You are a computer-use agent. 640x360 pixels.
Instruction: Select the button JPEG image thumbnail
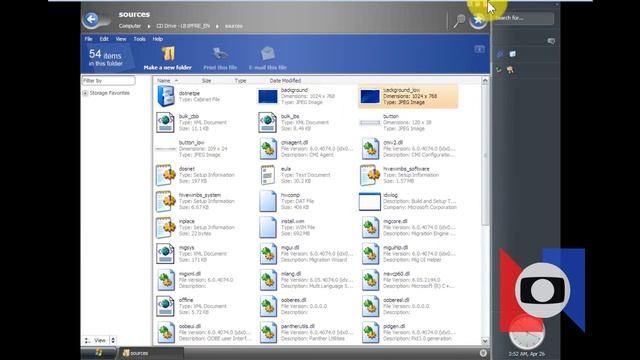pos(370,122)
